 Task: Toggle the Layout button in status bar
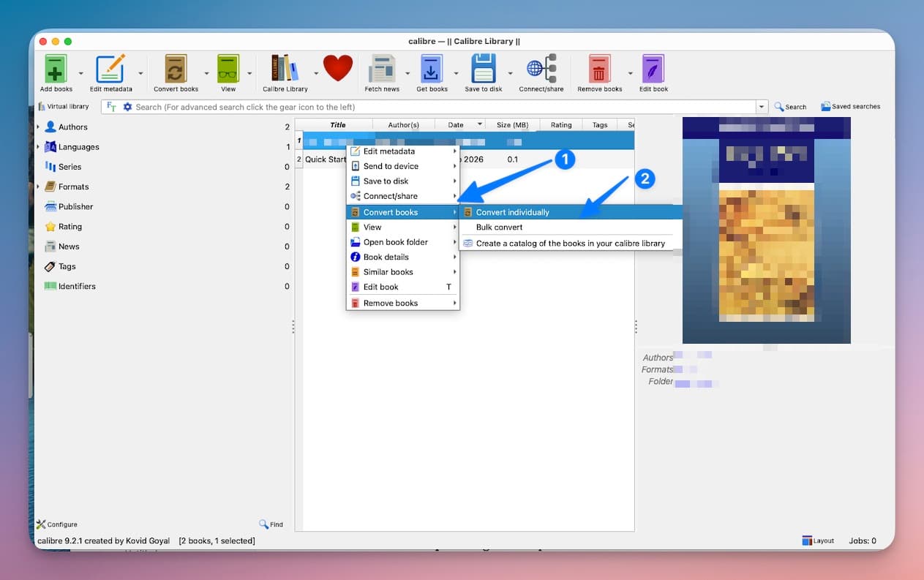pos(818,541)
